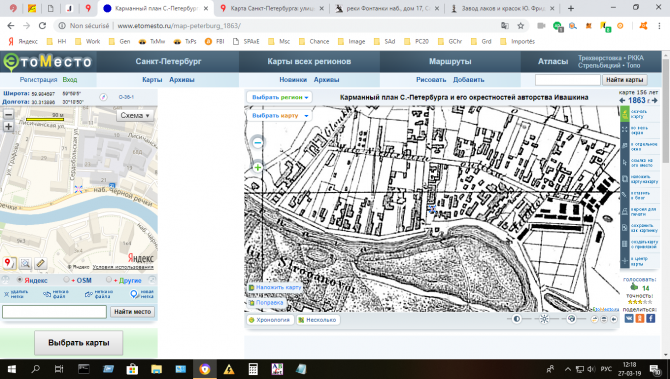Image resolution: width=670 pixels, height=379 pixels.
Task: Click Наложить карту button on map
Action: [x=276, y=288]
